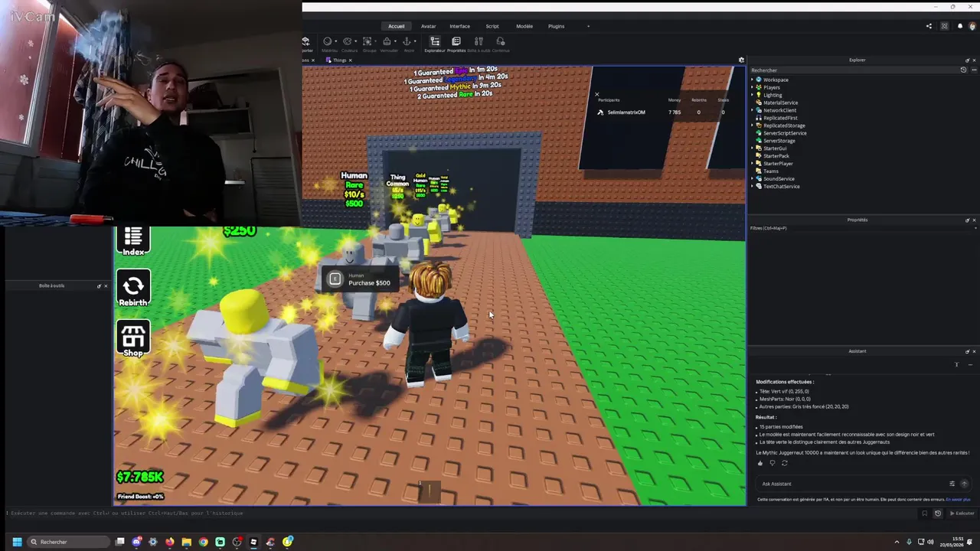The width and height of the screenshot is (980, 551).
Task: Expand the StarterPlayer tree node
Action: [753, 164]
